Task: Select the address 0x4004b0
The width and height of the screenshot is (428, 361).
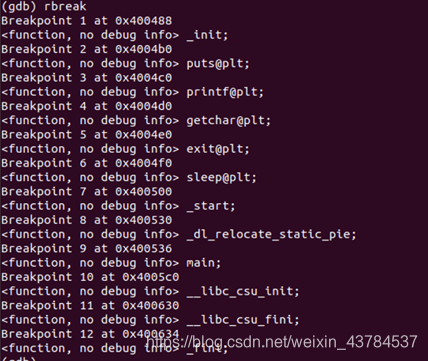Action: click(144, 49)
